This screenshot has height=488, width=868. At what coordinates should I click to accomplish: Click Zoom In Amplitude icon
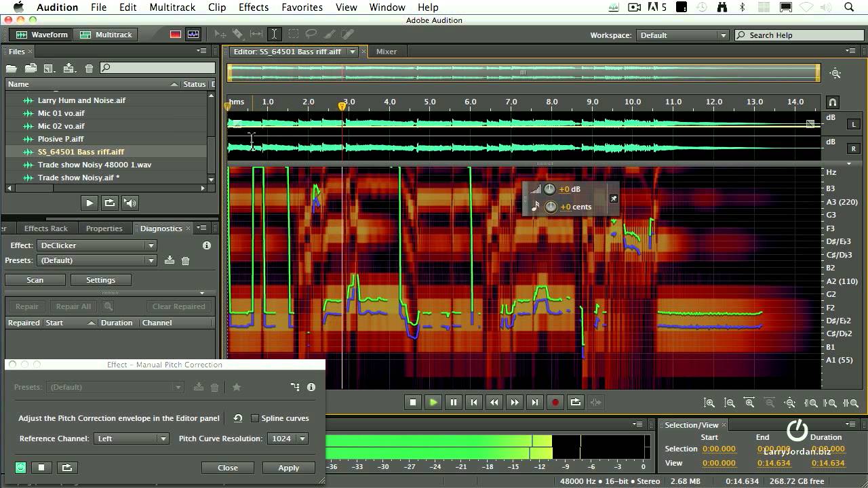click(x=709, y=403)
